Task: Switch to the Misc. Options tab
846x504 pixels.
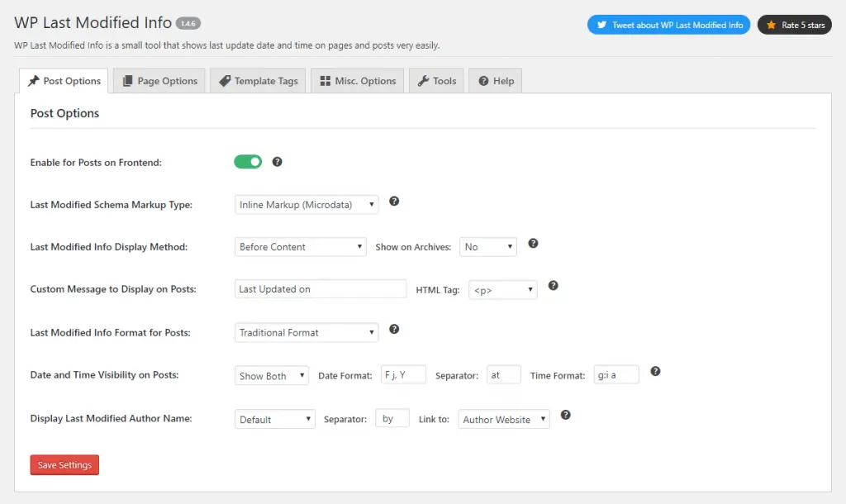Action: tap(357, 81)
